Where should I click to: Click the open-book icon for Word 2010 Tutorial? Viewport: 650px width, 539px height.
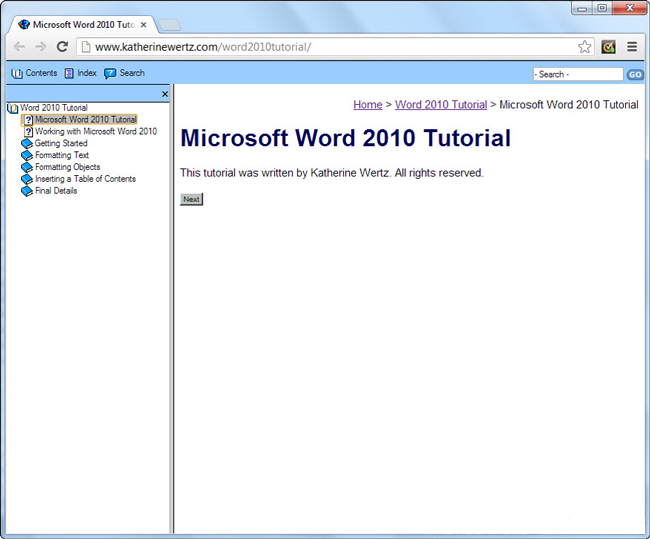click(13, 108)
